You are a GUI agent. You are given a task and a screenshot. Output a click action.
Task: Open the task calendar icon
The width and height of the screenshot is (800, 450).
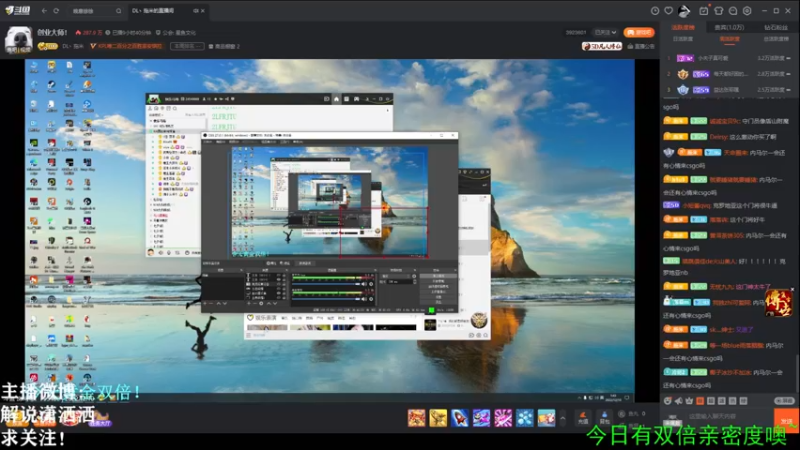704,11
